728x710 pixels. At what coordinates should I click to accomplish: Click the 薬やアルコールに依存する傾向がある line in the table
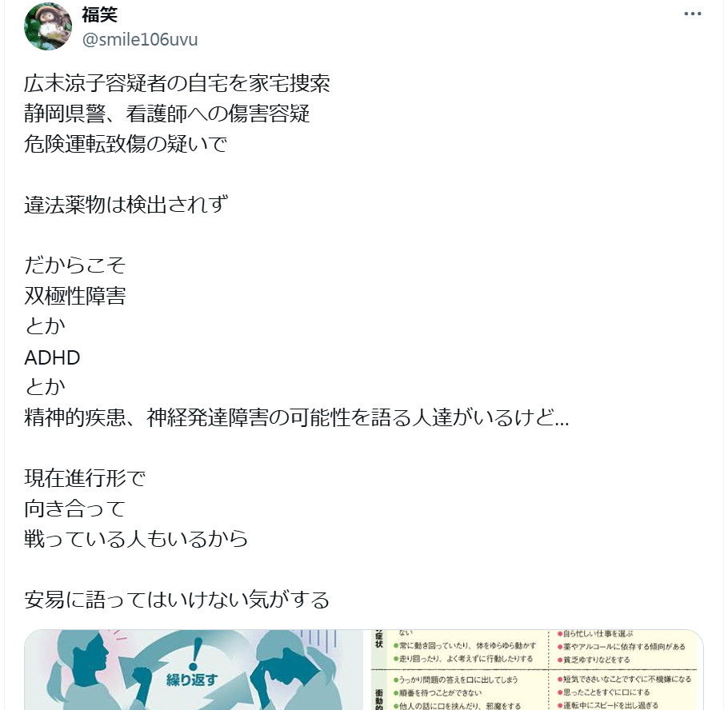click(622, 647)
